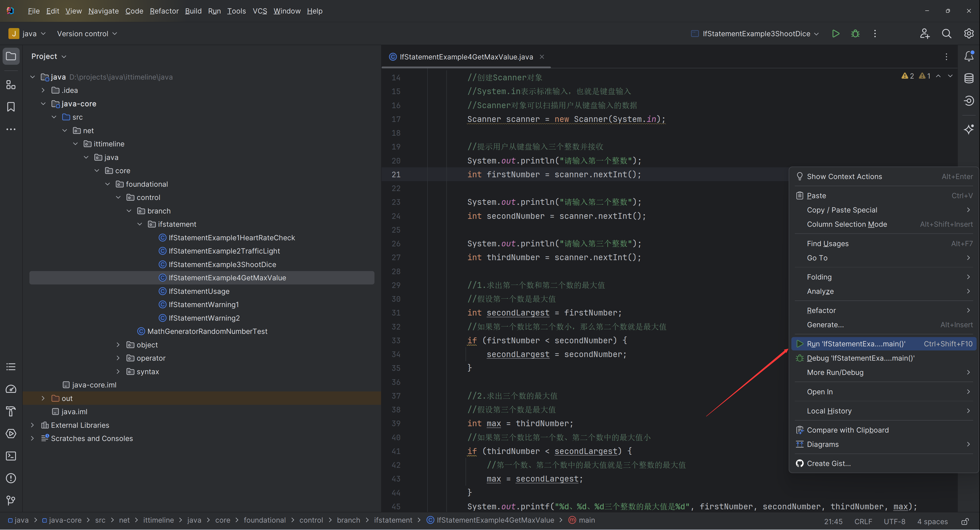This screenshot has height=530, width=980.
Task: Select Find Usages in context menu
Action: tap(884, 244)
